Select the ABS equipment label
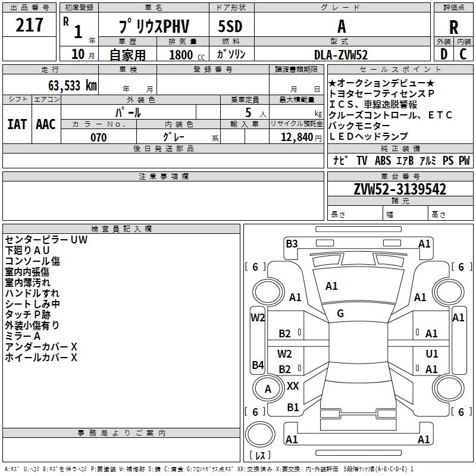 point(383,161)
